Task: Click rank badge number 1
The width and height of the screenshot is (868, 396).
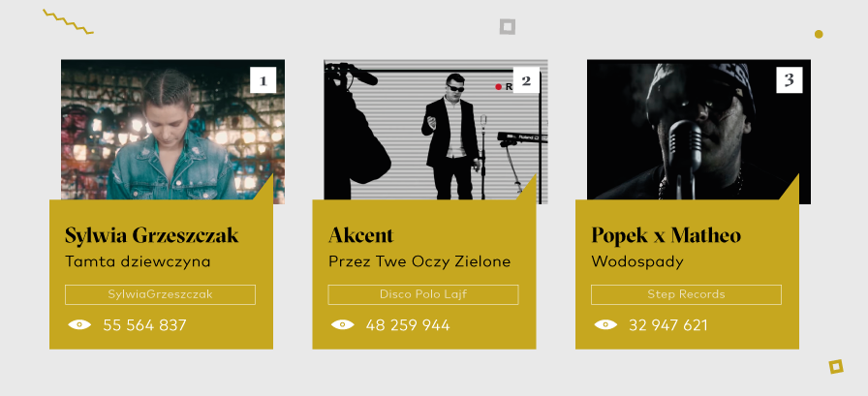Action: [263, 79]
